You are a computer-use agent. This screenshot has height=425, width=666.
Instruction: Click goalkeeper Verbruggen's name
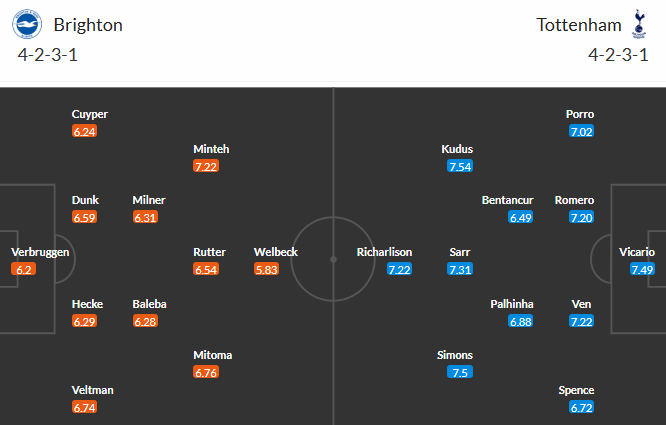tap(40, 252)
